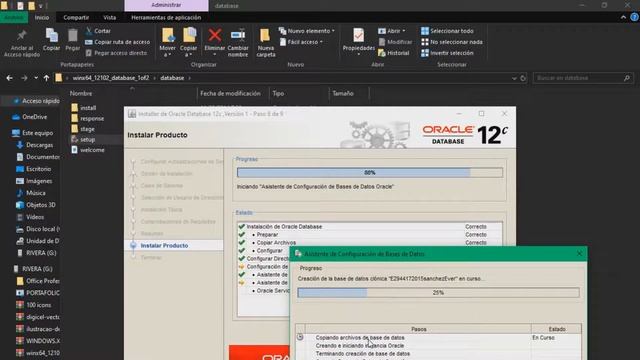Click Invertir selección

[x=447, y=53]
